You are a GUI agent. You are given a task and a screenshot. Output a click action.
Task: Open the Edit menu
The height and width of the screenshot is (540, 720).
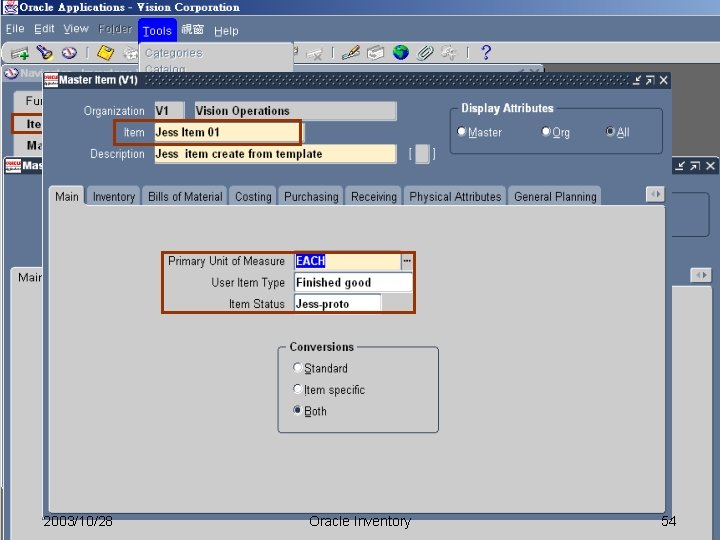(44, 29)
